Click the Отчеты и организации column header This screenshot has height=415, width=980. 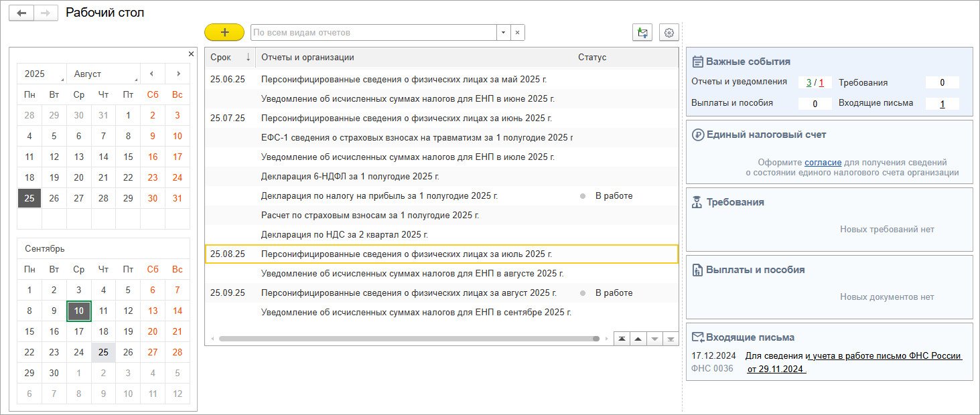point(307,57)
